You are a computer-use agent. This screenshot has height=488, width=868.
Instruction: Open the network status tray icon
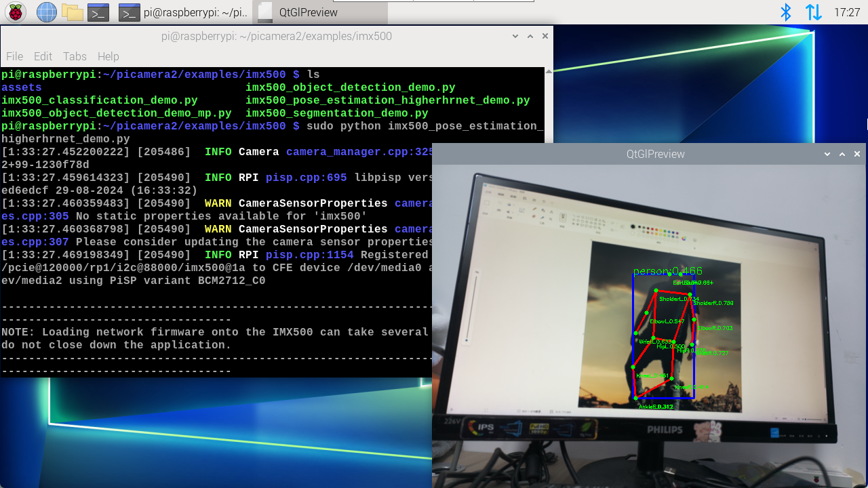click(x=814, y=12)
